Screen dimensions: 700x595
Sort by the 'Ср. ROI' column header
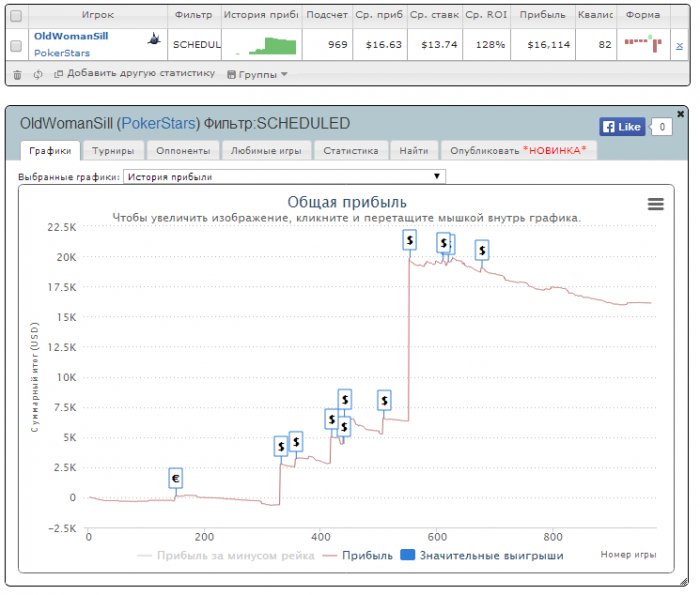(486, 16)
